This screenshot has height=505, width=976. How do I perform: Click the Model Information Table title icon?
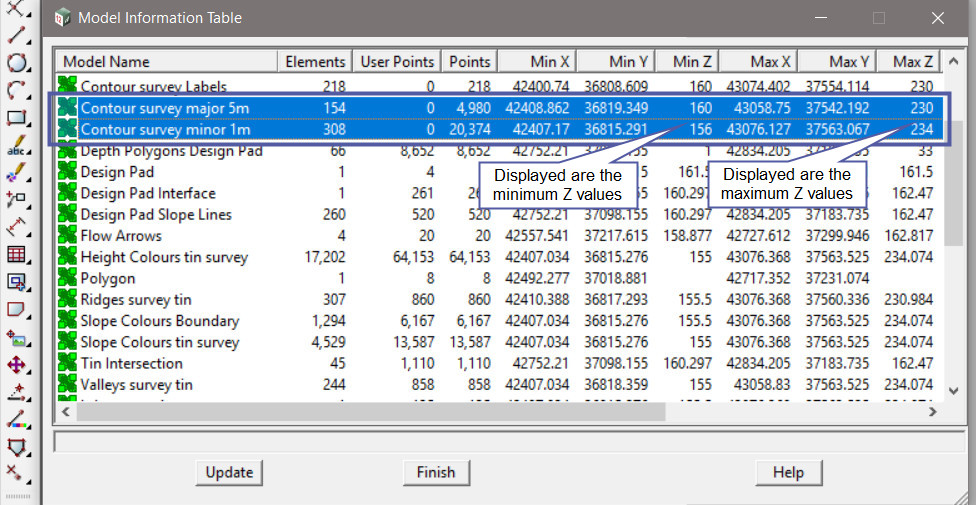[x=63, y=18]
